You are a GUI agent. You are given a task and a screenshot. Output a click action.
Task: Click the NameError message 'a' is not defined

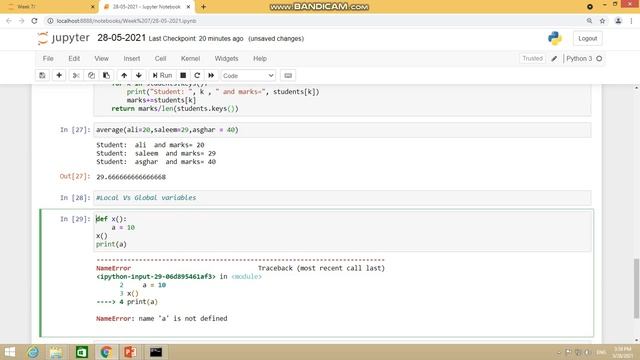[x=162, y=319]
